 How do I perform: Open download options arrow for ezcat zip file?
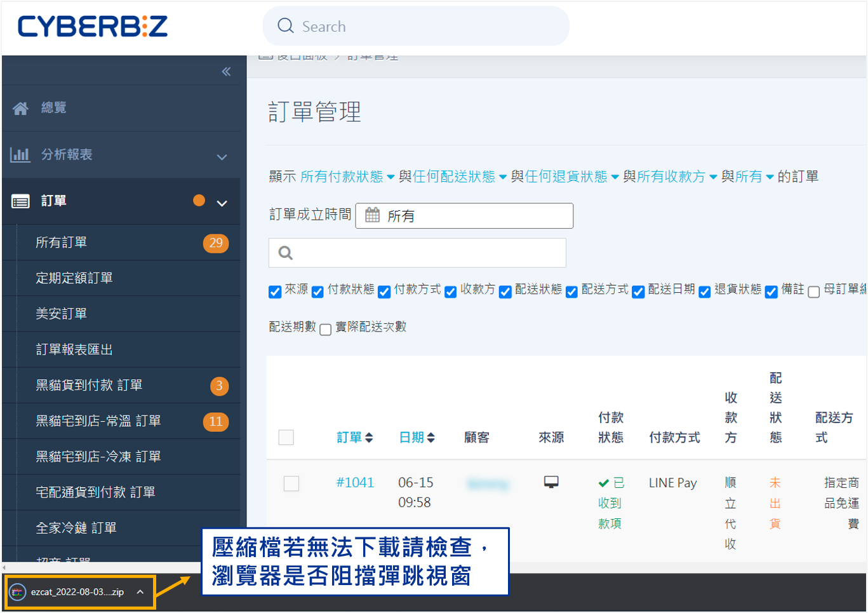pyautogui.click(x=140, y=592)
